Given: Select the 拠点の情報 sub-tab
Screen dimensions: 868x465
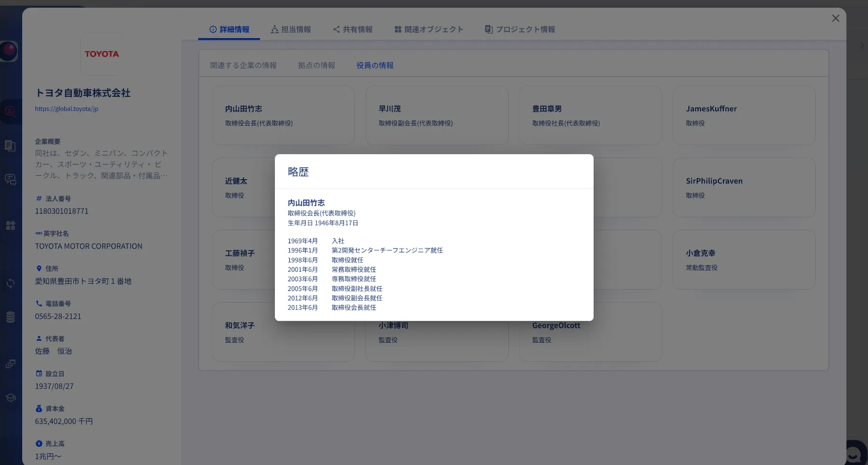Looking at the screenshot, I should tap(316, 66).
